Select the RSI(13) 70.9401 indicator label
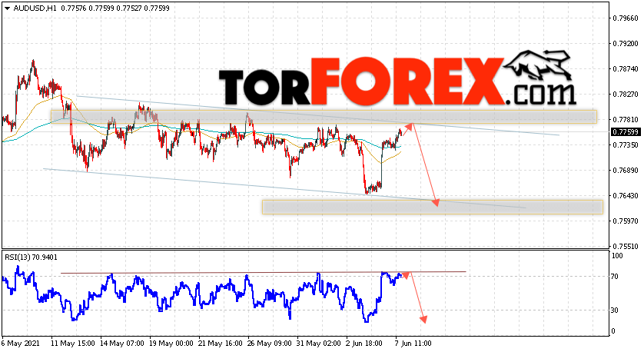The width and height of the screenshot is (644, 352). (x=32, y=257)
